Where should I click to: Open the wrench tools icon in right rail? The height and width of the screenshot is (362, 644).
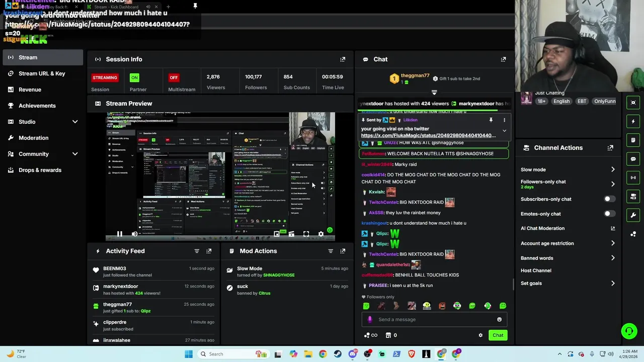[633, 215]
